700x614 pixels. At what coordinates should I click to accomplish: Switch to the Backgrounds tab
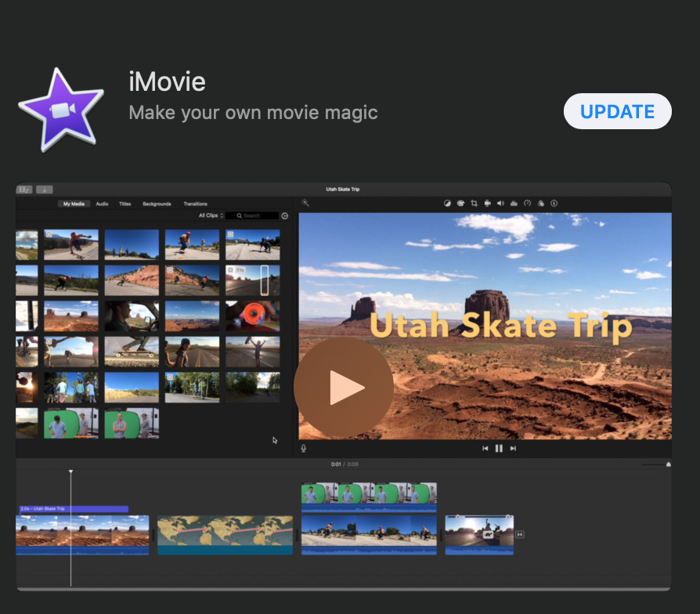click(157, 204)
